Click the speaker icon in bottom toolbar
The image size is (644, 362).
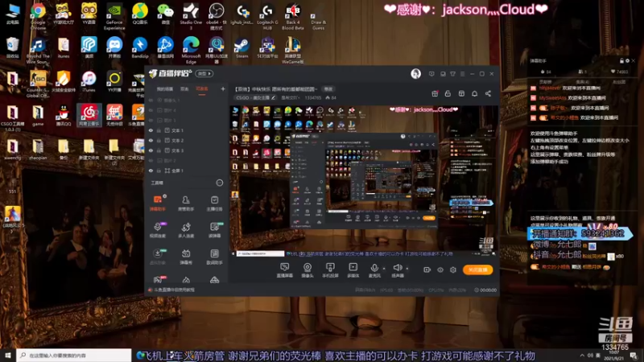(x=397, y=268)
